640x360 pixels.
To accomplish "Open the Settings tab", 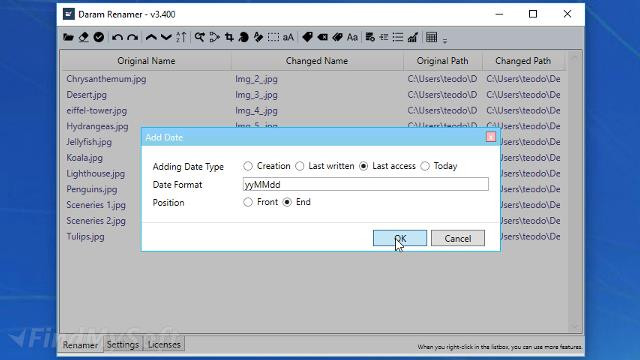I will pyautogui.click(x=123, y=344).
